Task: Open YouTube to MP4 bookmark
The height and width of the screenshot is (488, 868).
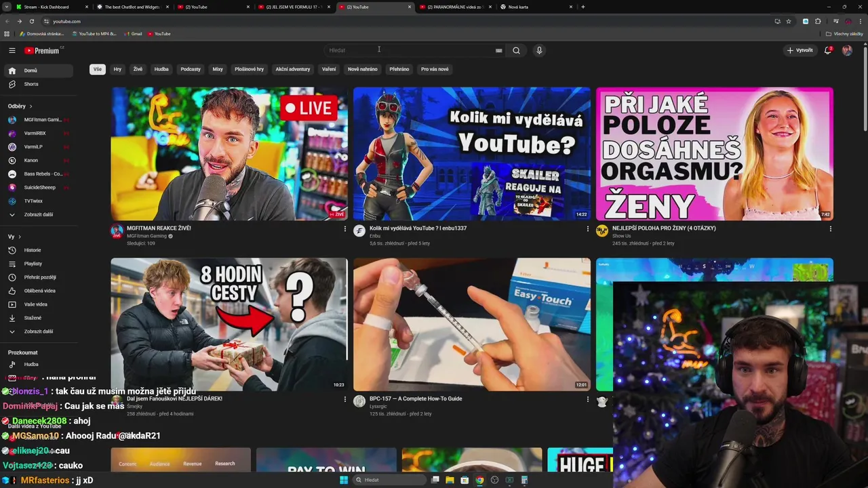Action: (94, 34)
